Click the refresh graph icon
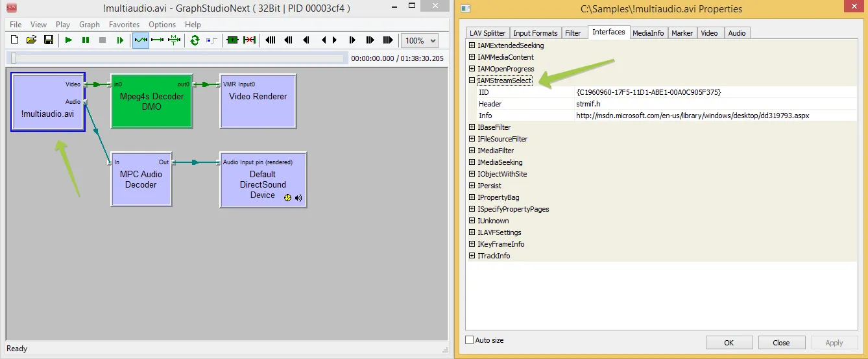 pyautogui.click(x=195, y=40)
